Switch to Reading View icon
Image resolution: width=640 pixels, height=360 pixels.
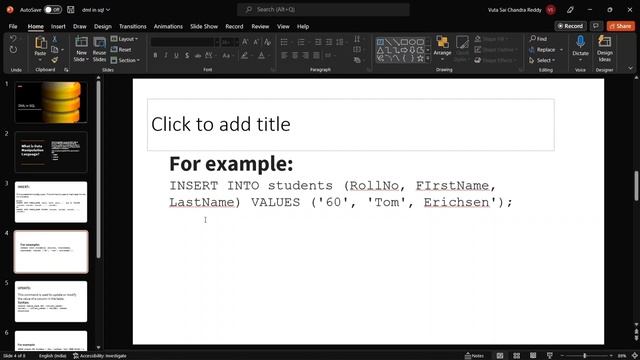pyautogui.click(x=533, y=356)
